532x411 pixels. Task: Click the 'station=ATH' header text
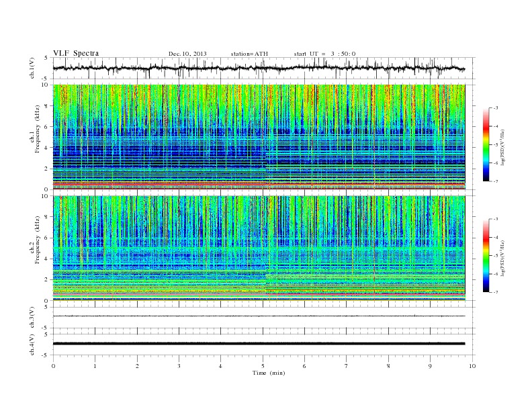click(249, 54)
